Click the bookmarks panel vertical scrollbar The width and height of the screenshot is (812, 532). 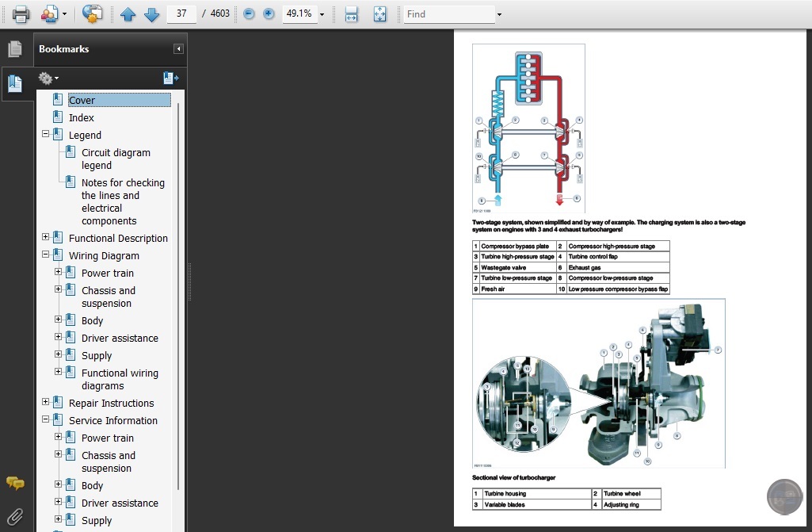click(178, 296)
